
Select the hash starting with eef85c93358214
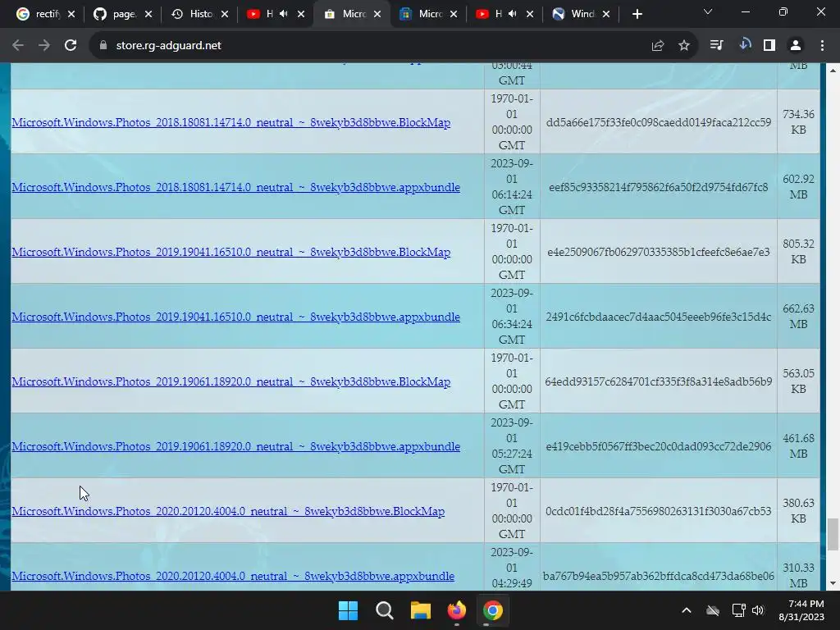(x=659, y=187)
